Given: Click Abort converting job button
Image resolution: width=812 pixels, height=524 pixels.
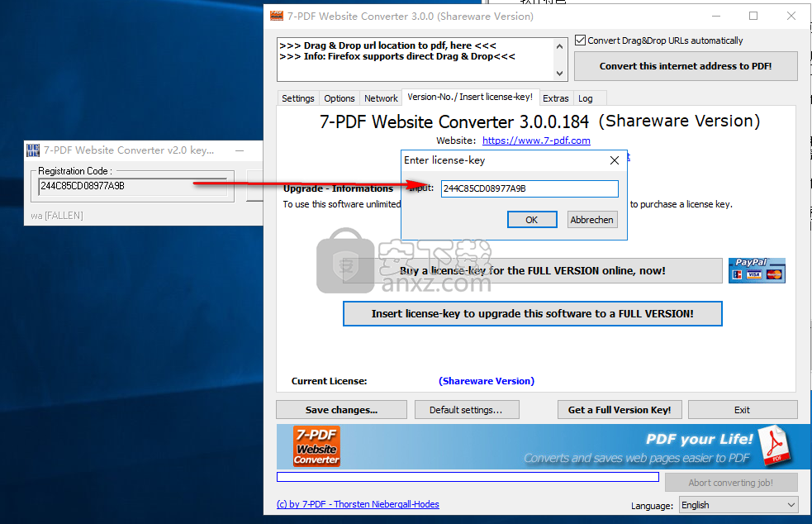Looking at the screenshot, I should click(x=731, y=483).
